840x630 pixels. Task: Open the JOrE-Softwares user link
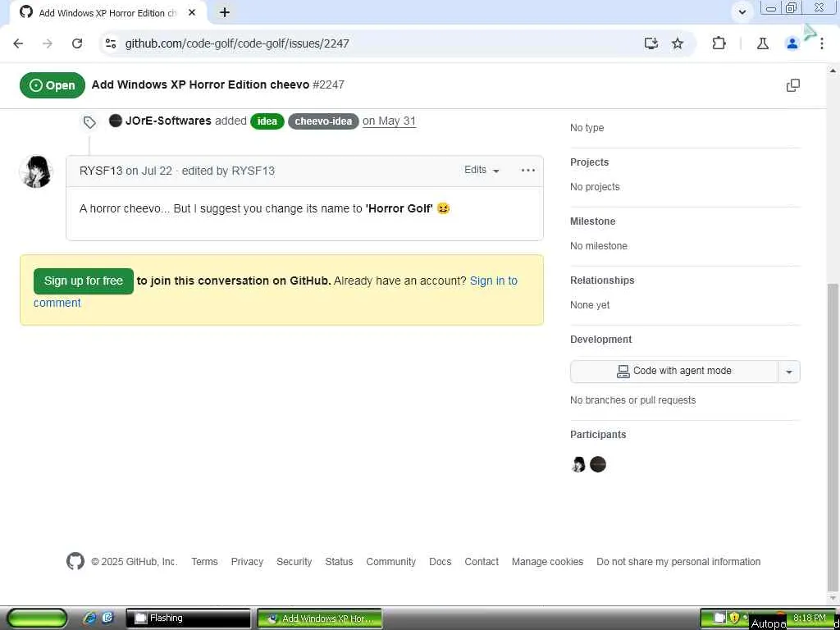[168, 121]
